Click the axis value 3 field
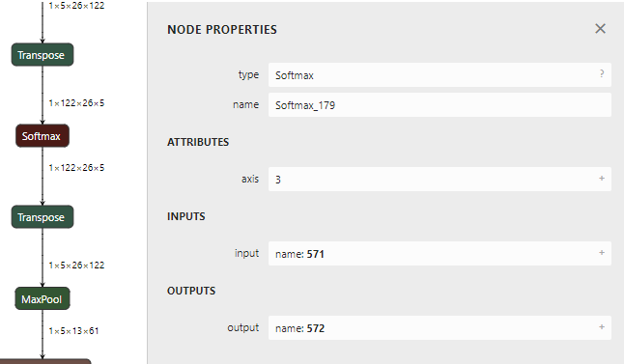624x364 pixels. click(x=440, y=180)
